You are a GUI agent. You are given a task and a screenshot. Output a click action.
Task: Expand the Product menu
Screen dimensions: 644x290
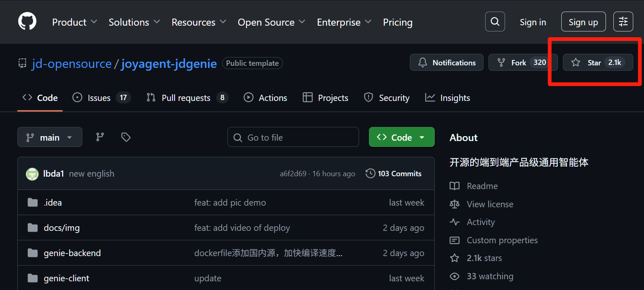[x=74, y=22]
